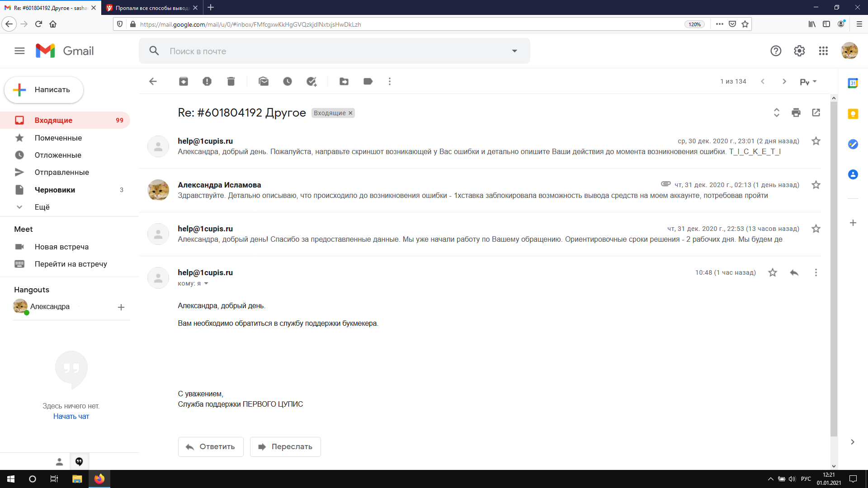Viewport: 868px width, 488px height.
Task: Expand the Ещё sidebar section
Action: click(x=42, y=207)
